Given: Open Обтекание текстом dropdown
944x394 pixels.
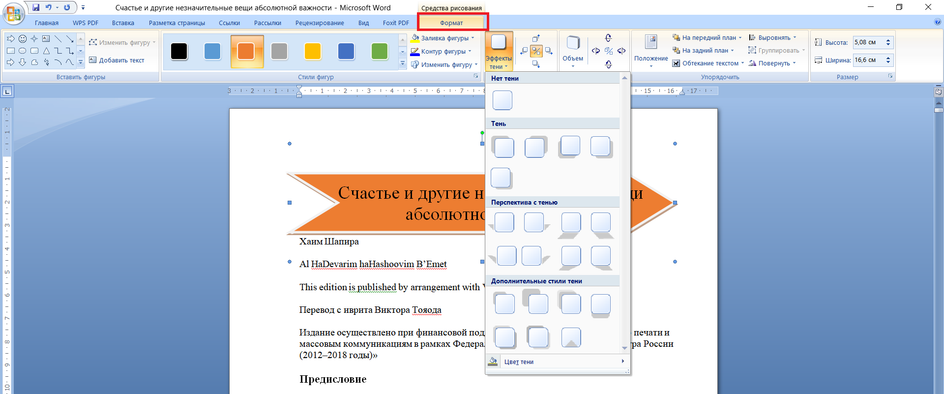Looking at the screenshot, I should (x=709, y=63).
